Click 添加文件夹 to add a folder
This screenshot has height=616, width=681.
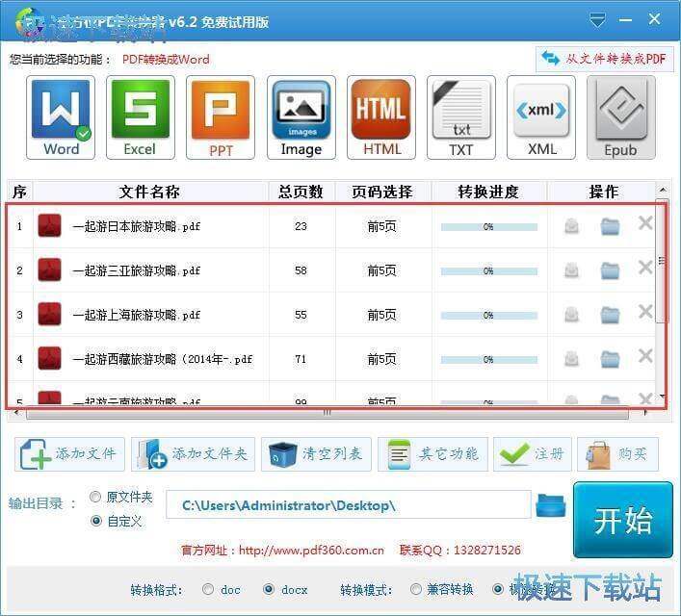[x=193, y=454]
